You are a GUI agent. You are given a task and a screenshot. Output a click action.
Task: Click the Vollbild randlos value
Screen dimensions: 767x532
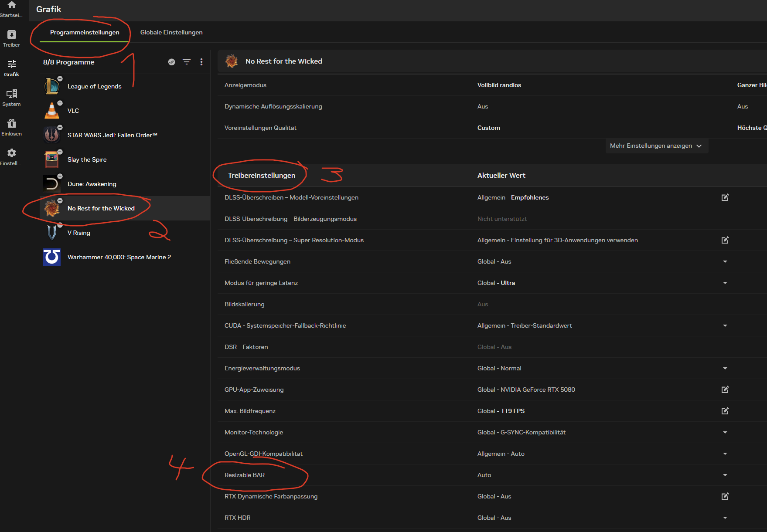pos(499,85)
